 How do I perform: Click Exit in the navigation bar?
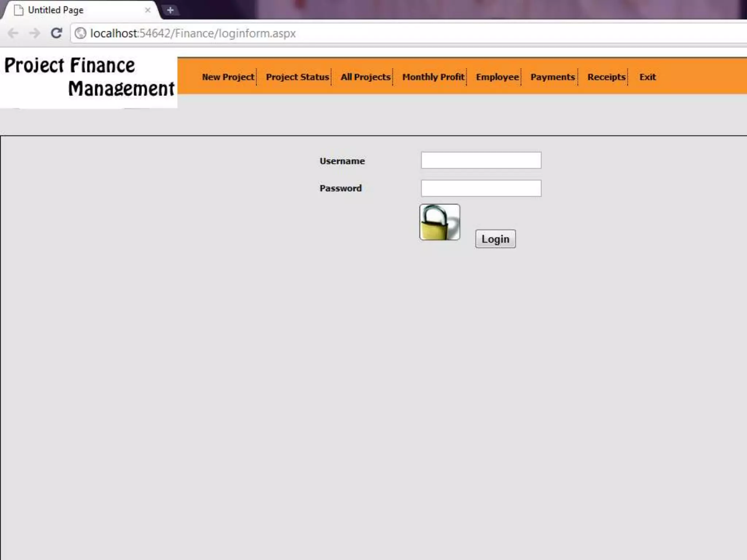point(647,77)
